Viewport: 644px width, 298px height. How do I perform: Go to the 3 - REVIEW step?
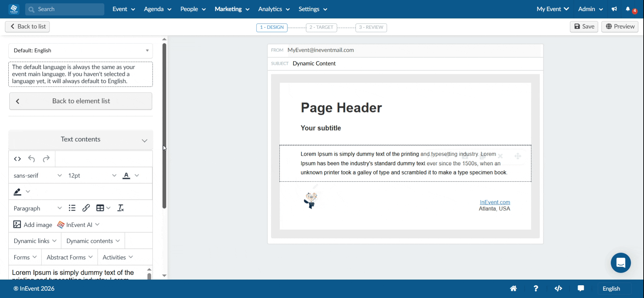coord(371,28)
